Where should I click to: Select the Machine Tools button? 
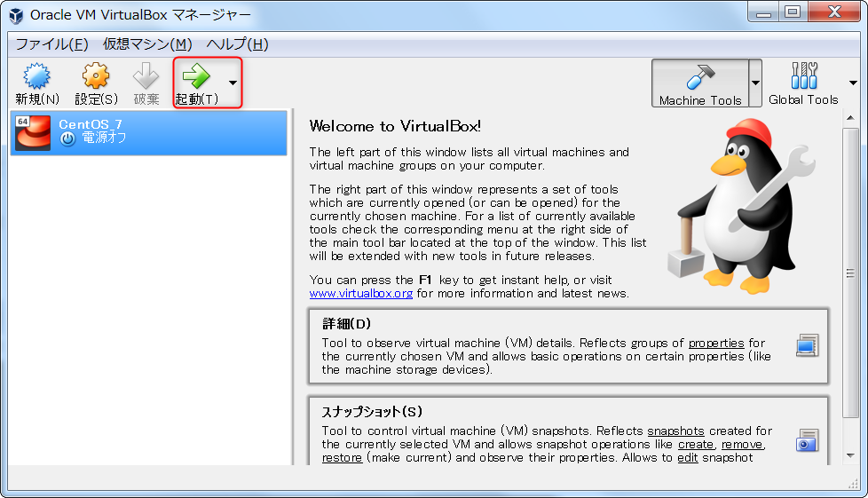pos(700,83)
